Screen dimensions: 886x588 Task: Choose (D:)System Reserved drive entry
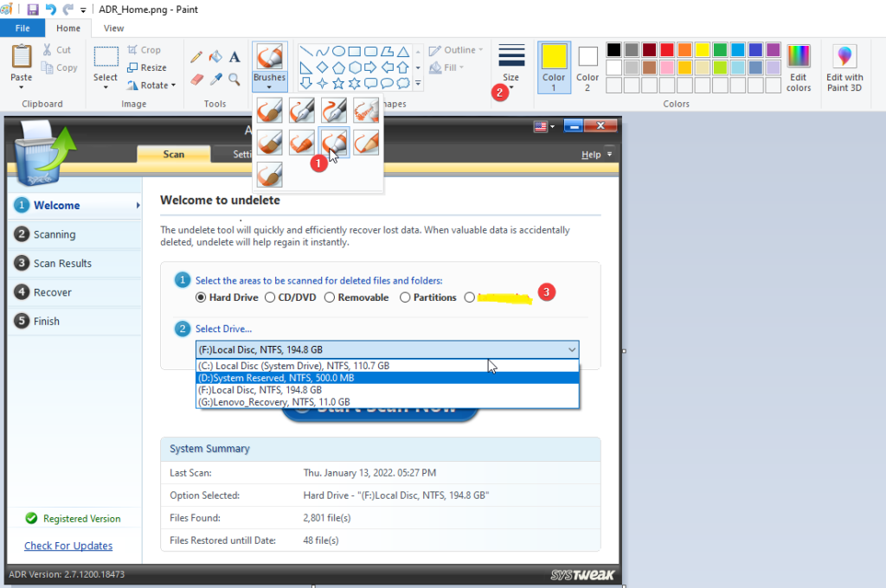tap(388, 378)
